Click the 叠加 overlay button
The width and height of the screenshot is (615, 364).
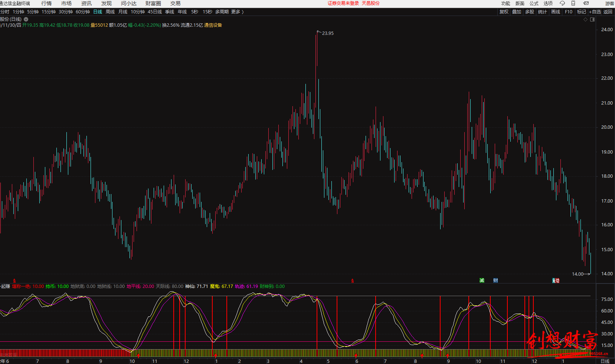pos(517,12)
